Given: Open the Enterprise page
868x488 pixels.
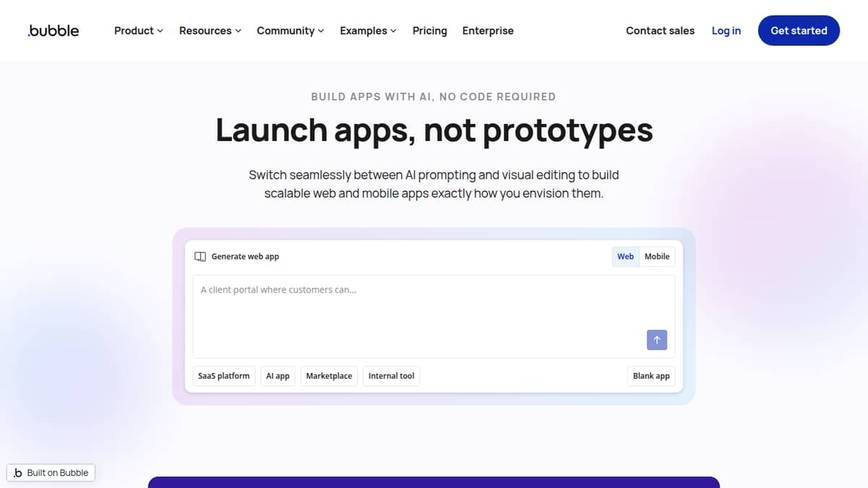Looking at the screenshot, I should [488, 30].
